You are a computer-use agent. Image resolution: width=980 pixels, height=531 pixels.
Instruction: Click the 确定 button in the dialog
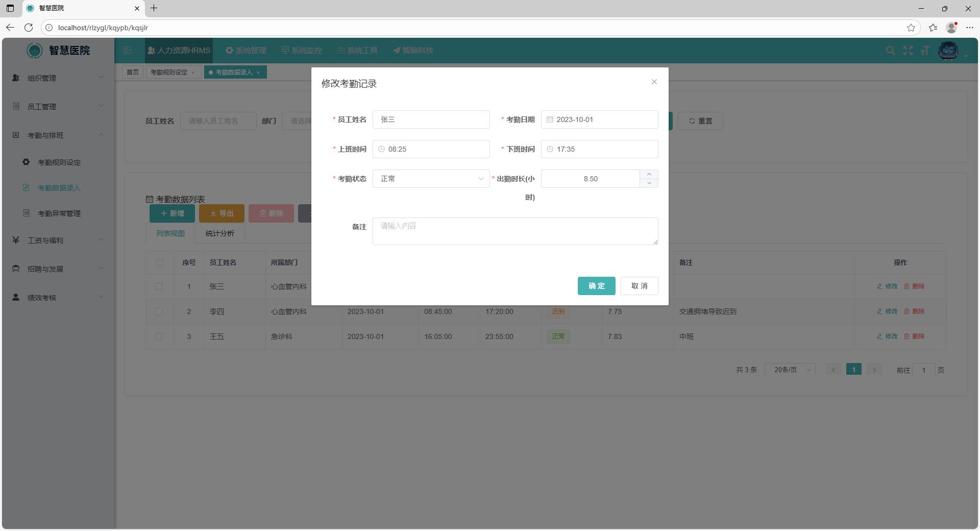[x=596, y=286]
